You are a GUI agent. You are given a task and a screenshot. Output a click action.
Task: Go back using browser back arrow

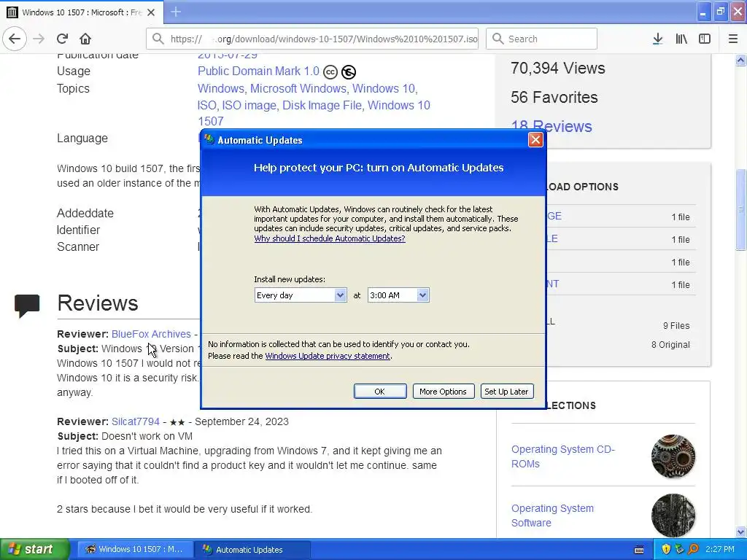(15, 39)
